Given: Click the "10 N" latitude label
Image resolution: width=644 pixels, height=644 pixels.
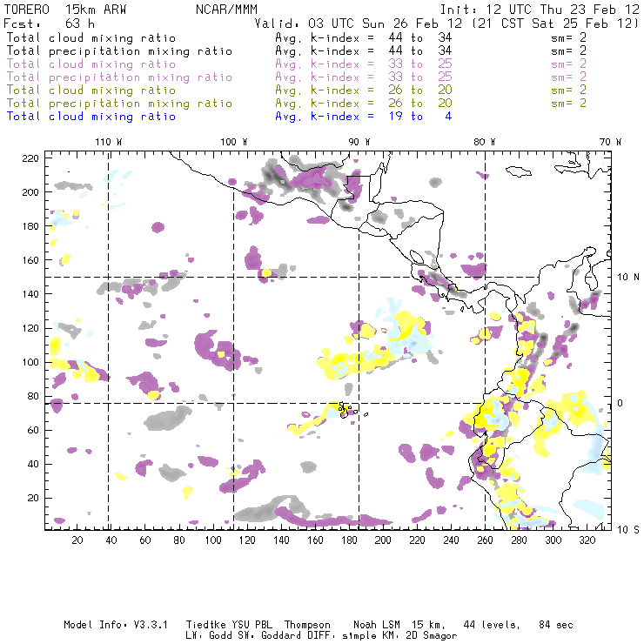Looking at the screenshot, I should 628,278.
